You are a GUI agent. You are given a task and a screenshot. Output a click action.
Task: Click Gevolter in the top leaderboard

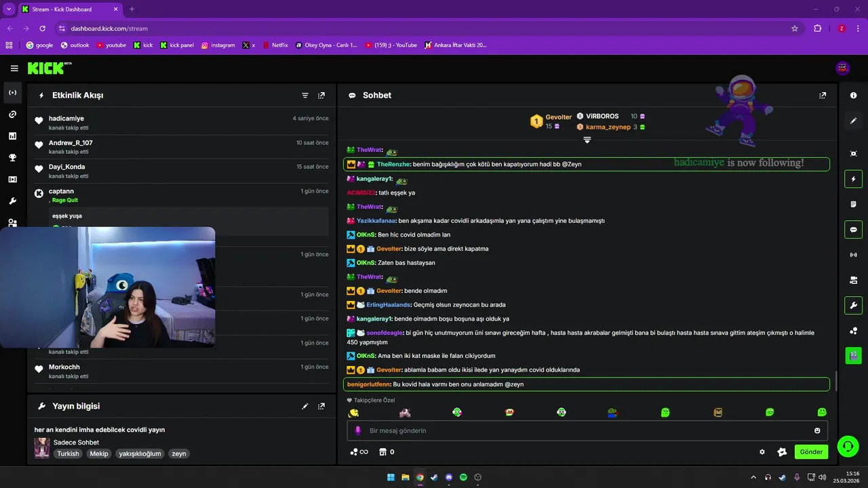pyautogui.click(x=559, y=117)
